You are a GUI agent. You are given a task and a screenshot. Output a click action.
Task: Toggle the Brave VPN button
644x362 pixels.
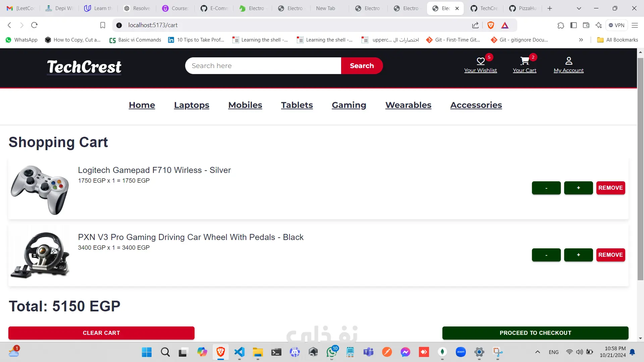pos(616,25)
